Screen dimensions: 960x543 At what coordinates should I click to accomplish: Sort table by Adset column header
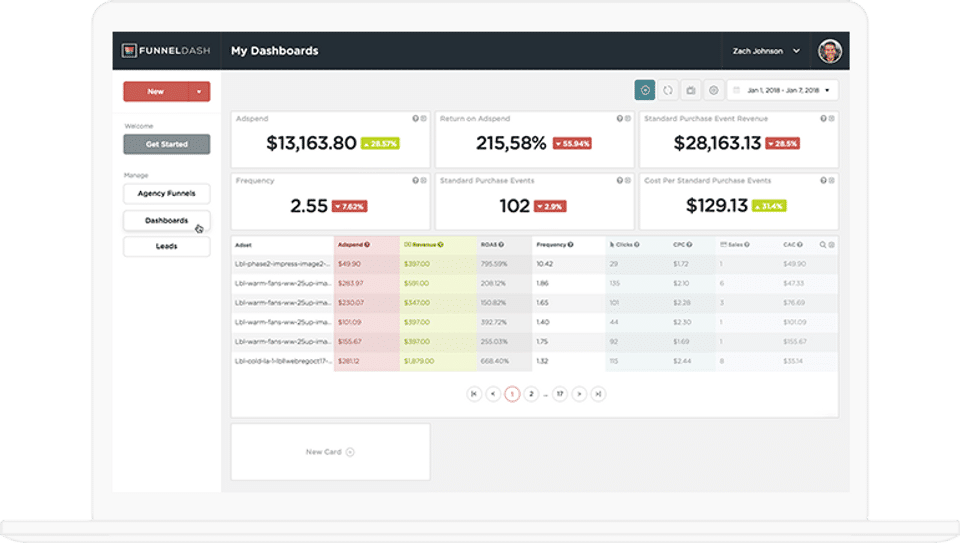click(x=243, y=245)
